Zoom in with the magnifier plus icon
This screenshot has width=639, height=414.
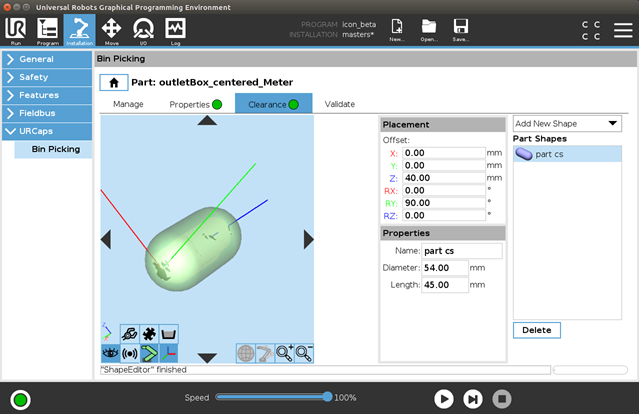point(284,353)
